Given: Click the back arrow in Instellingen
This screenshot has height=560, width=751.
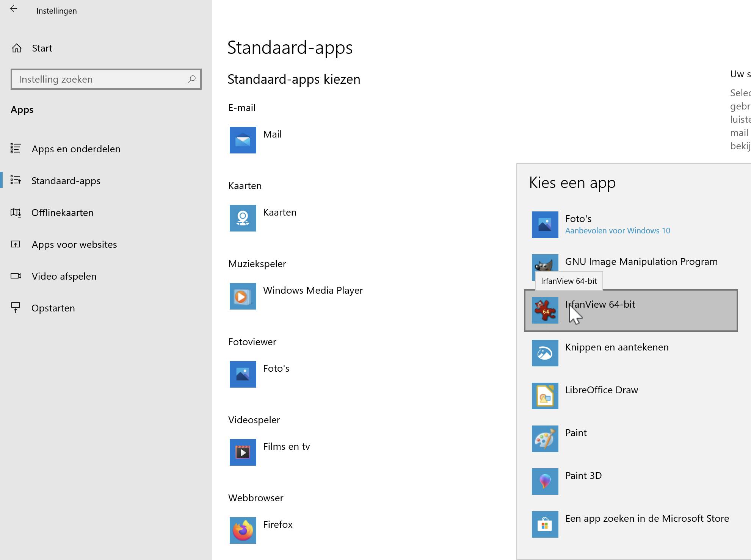Looking at the screenshot, I should point(14,9).
